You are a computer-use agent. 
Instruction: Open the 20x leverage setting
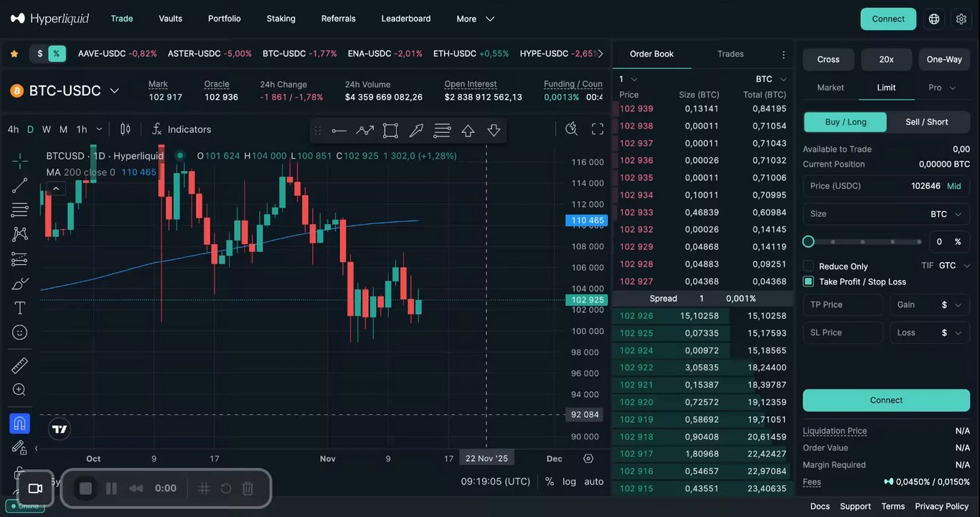[887, 60]
